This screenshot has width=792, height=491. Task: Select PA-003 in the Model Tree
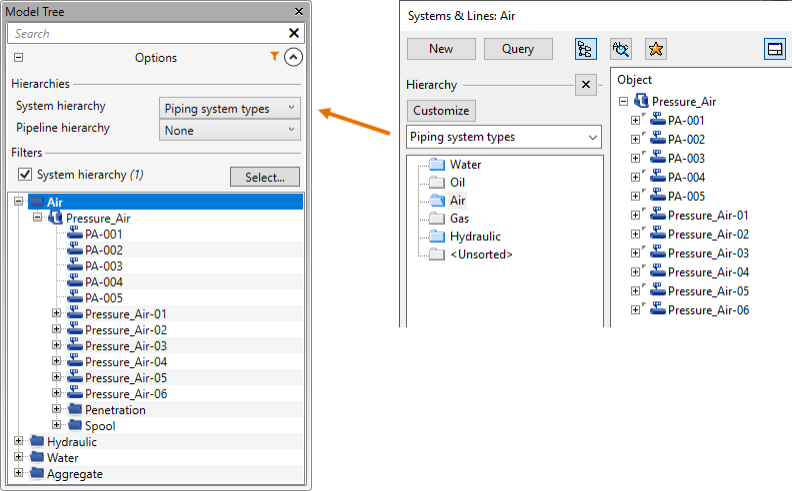pyautogui.click(x=103, y=266)
